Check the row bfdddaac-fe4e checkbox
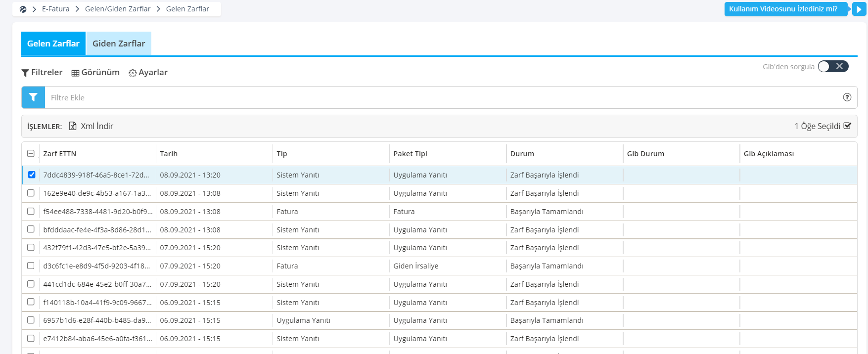 pyautogui.click(x=31, y=229)
